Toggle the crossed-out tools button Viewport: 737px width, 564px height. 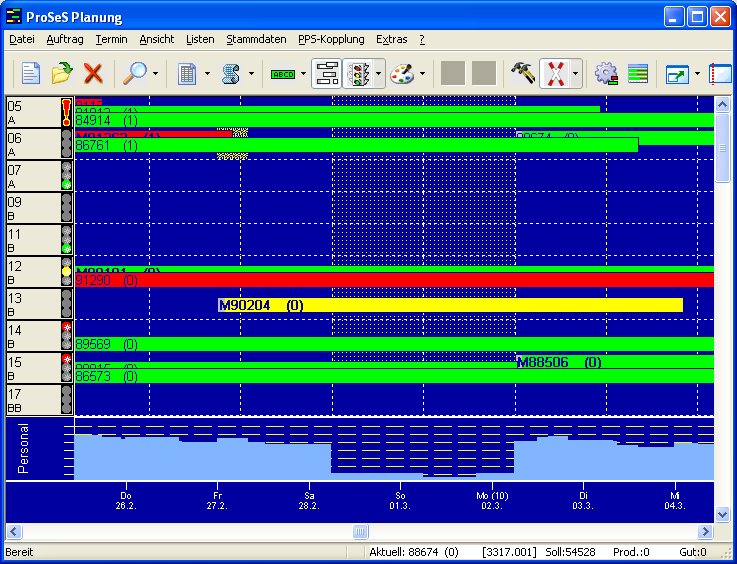[554, 73]
